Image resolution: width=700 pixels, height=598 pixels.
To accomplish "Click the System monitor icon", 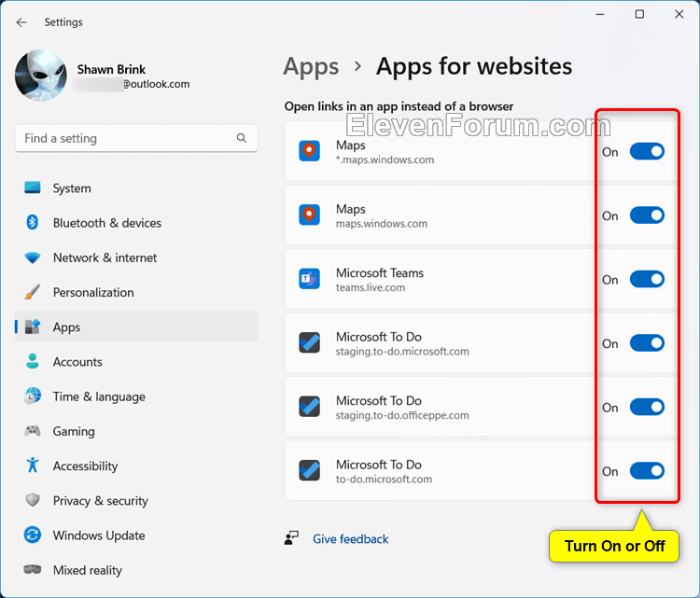I will click(x=32, y=188).
